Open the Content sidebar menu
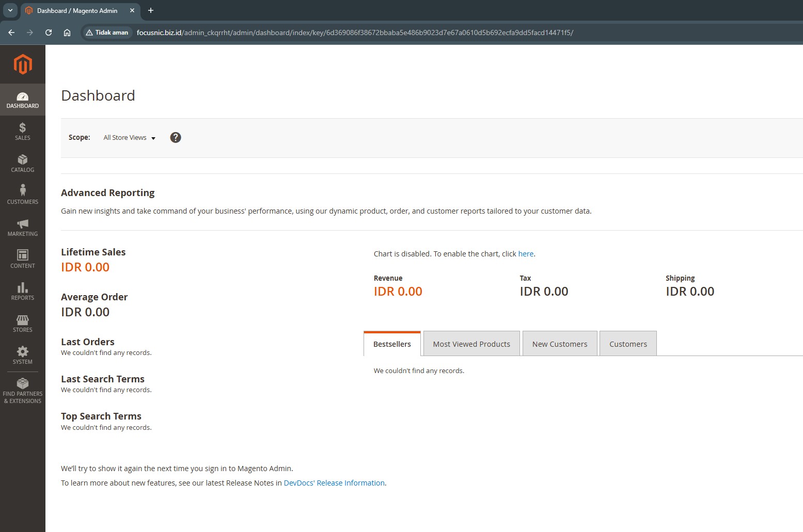Screen dimensions: 803x532 (x=23, y=260)
